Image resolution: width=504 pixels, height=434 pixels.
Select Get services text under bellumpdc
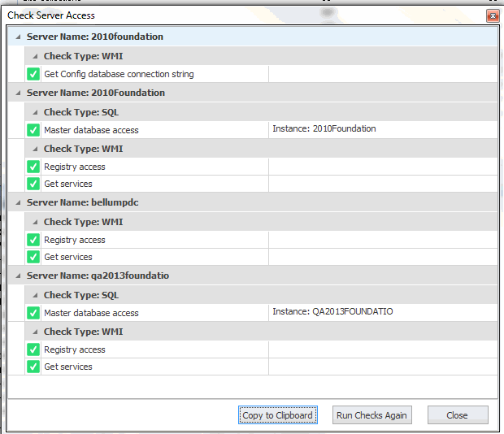68,257
